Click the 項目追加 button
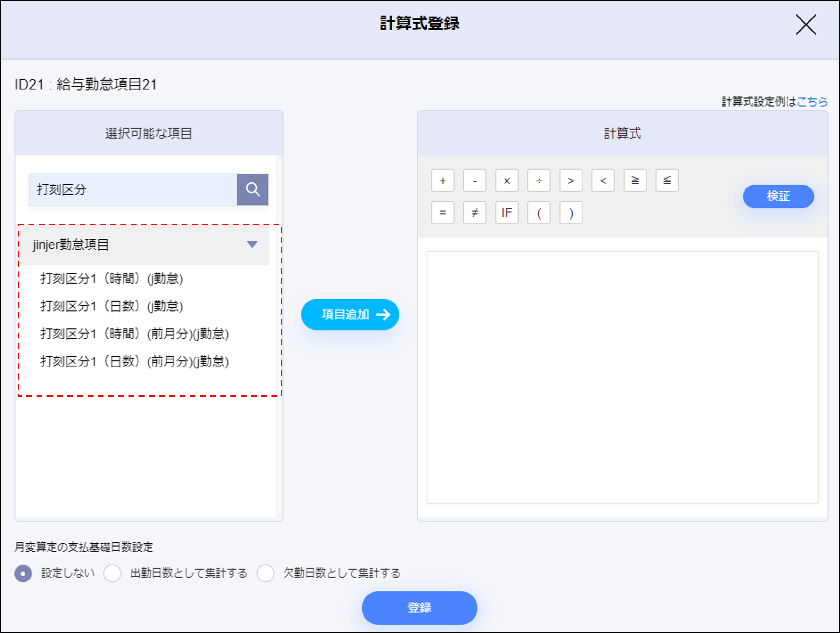Viewport: 840px width, 633px height. click(350, 315)
